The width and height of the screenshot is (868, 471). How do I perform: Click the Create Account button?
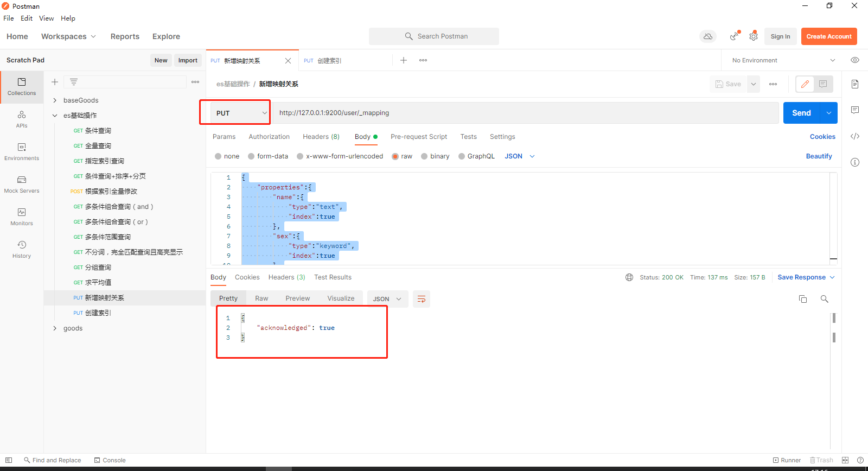pos(829,36)
